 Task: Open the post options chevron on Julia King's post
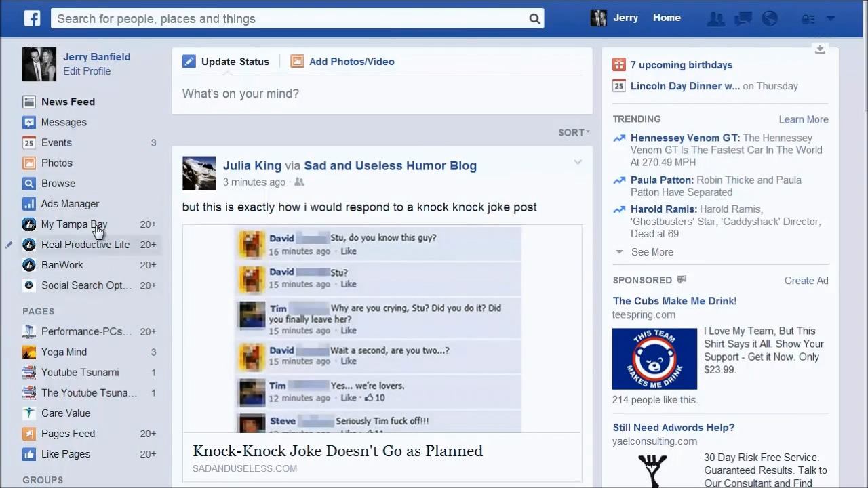(577, 162)
